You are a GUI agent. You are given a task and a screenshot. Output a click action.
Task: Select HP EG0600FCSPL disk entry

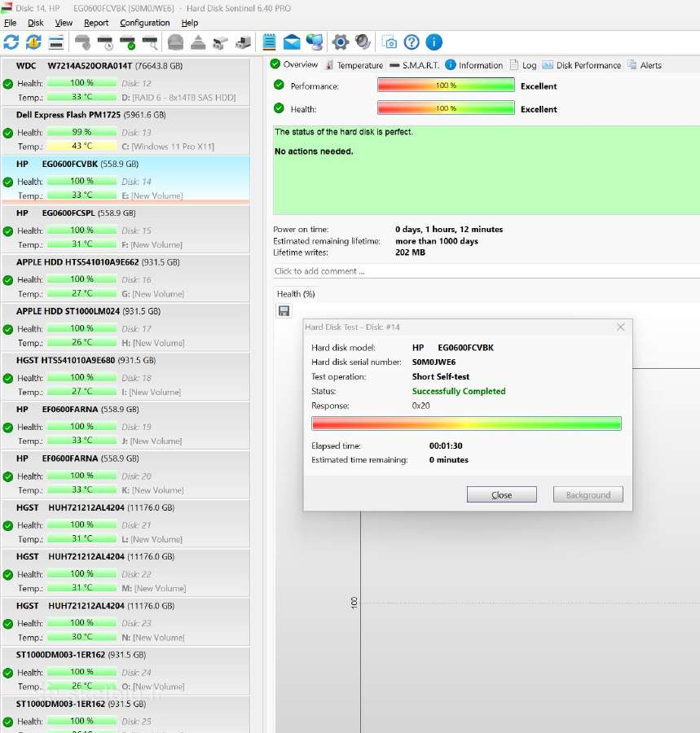click(125, 229)
